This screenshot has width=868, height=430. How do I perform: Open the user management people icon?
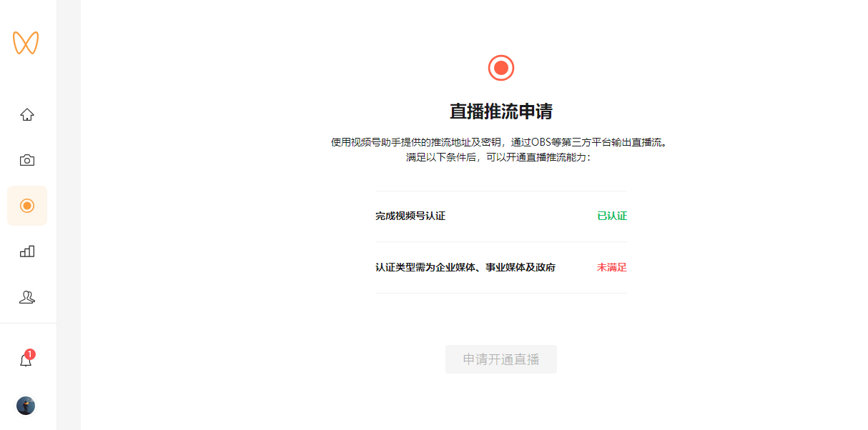coord(27,297)
